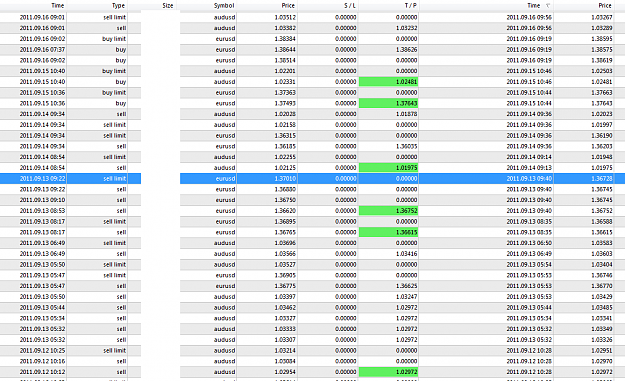Viewport: 625px width, 381px height.
Task: Click the open price 1.02331
Action: (x=285, y=82)
